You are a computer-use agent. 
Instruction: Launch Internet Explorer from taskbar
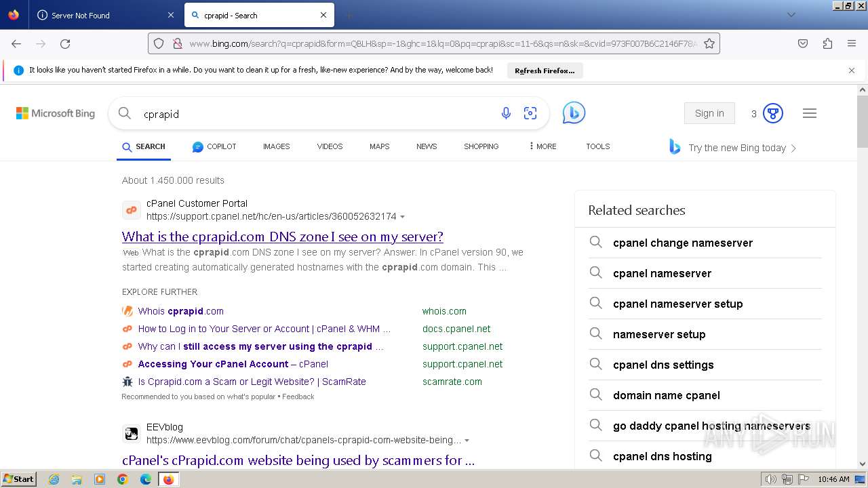tap(54, 479)
